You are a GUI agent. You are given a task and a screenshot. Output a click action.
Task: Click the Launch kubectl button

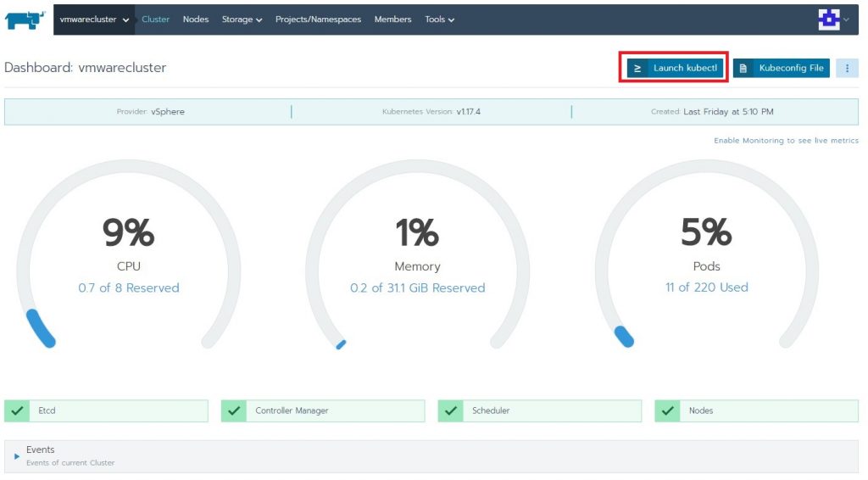pyautogui.click(x=675, y=68)
